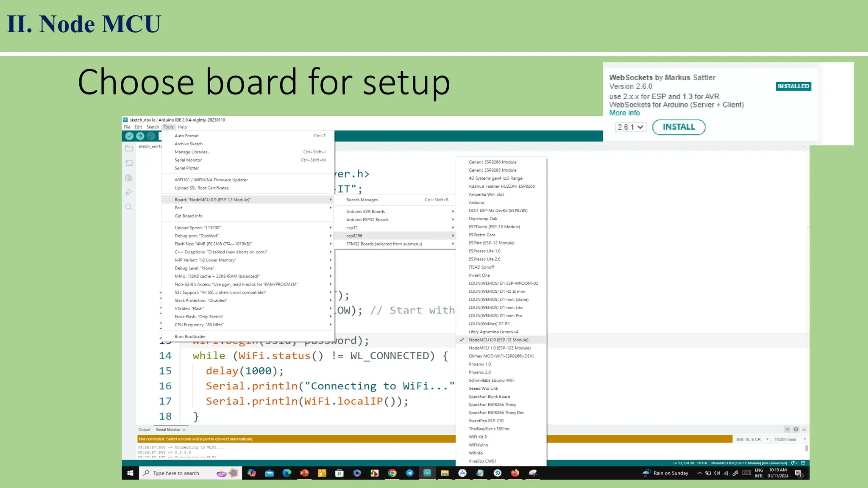Select SparkFun ESP8266 Thing Dev board
The width and height of the screenshot is (868, 488).
point(501,413)
